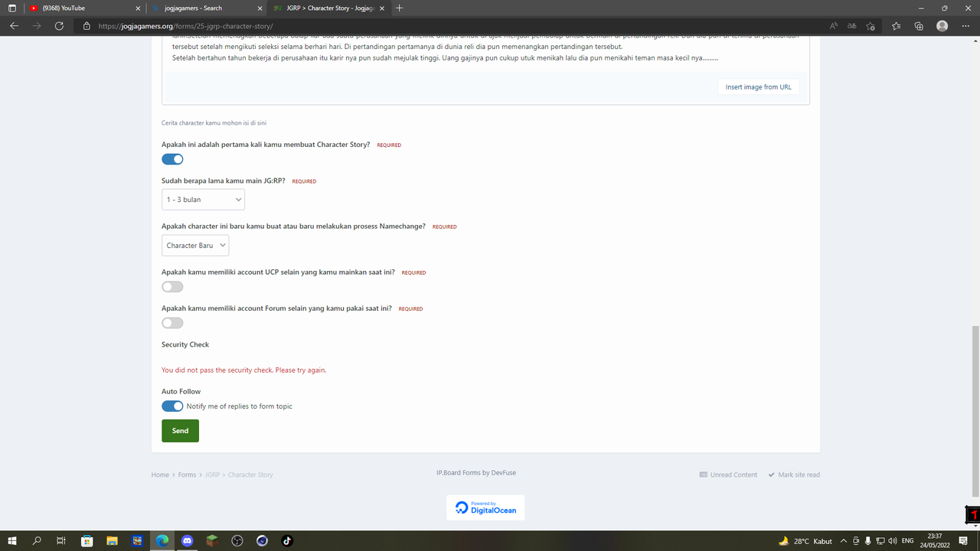The width and height of the screenshot is (980, 551).
Task: Open the Forms breadcrumb link
Action: 187,474
